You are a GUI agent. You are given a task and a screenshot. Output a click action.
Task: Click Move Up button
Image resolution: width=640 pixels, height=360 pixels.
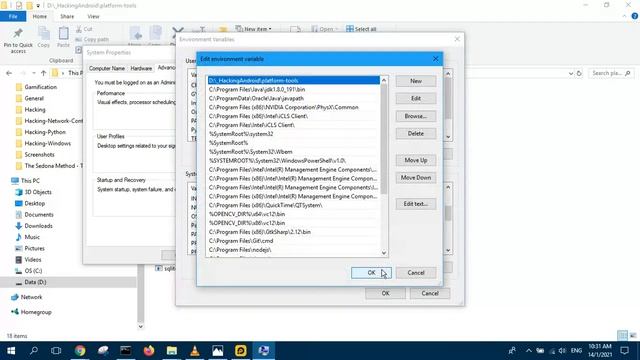[x=416, y=160]
